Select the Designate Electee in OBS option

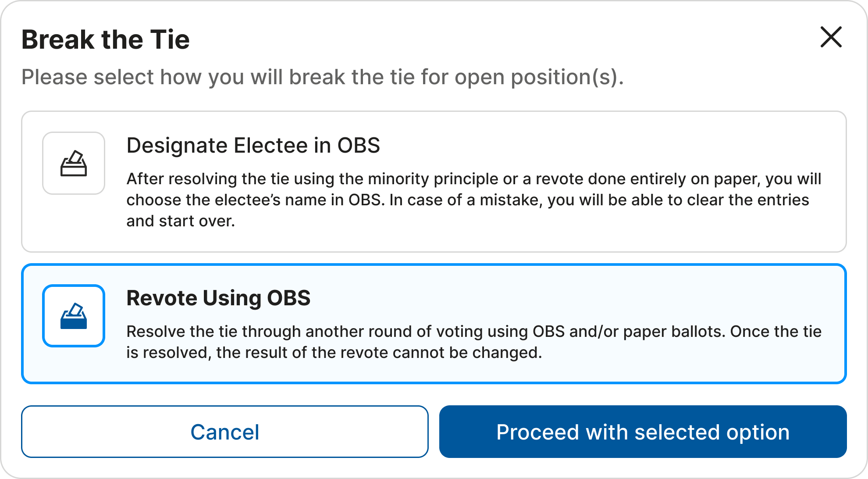point(434,182)
